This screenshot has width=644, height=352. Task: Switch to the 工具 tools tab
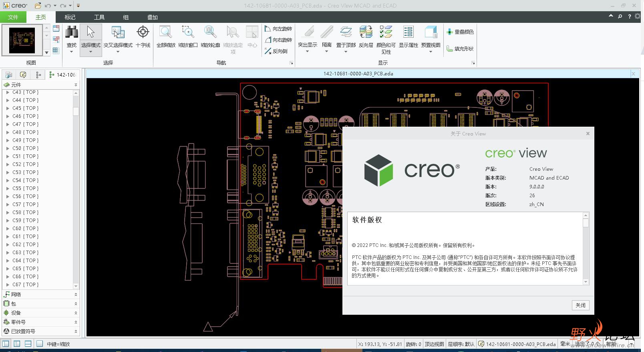[99, 17]
